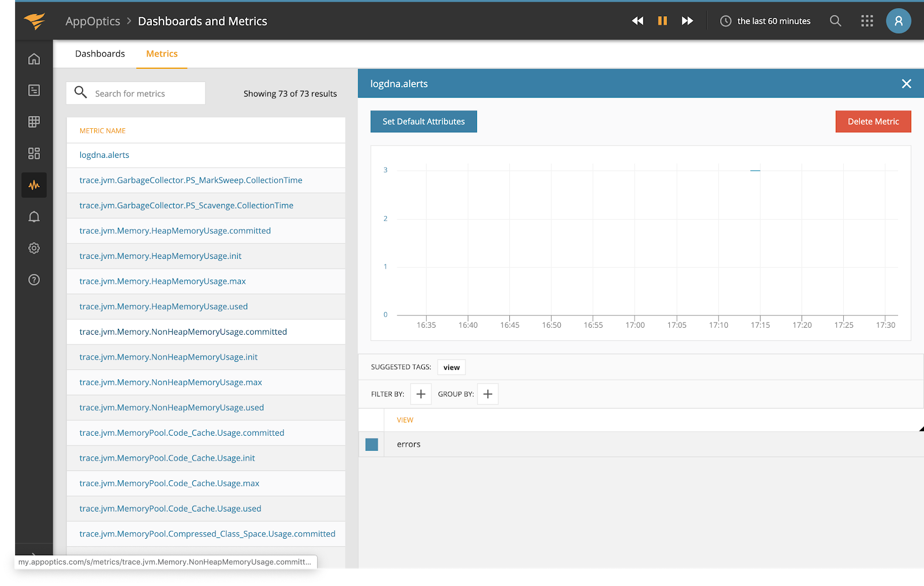
Task: Click Dashboards and Metrics breadcrumb title
Action: click(203, 21)
